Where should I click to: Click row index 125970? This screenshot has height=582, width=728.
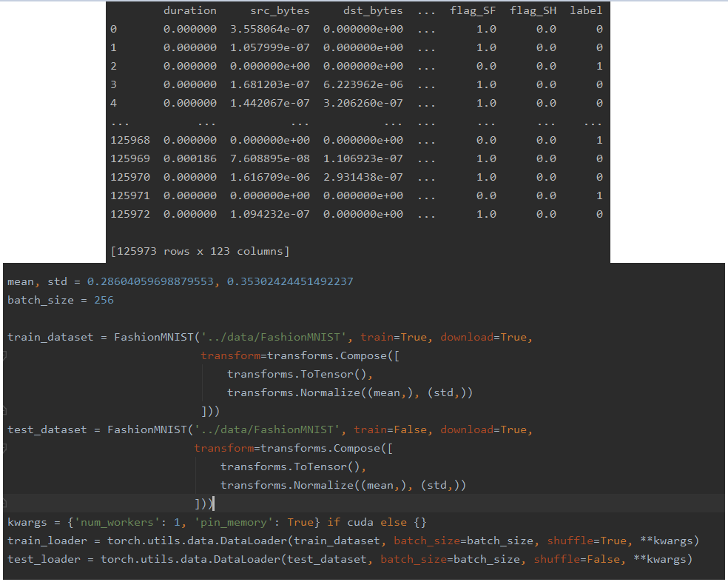pyautogui.click(x=130, y=178)
